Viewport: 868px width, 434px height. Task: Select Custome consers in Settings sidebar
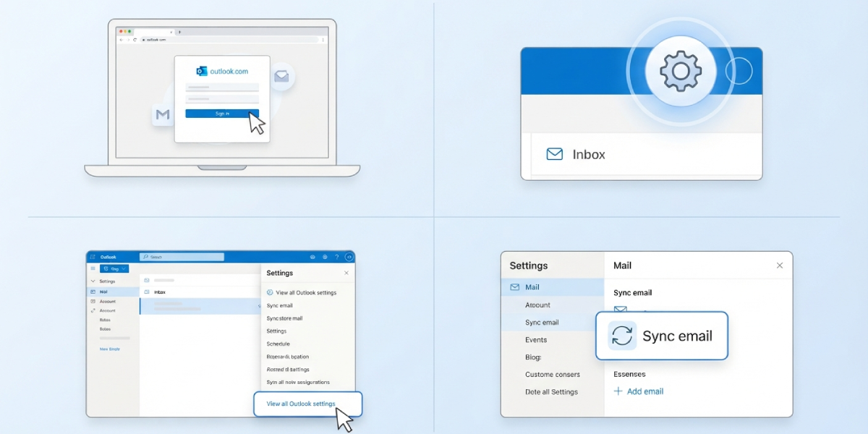[x=553, y=375]
